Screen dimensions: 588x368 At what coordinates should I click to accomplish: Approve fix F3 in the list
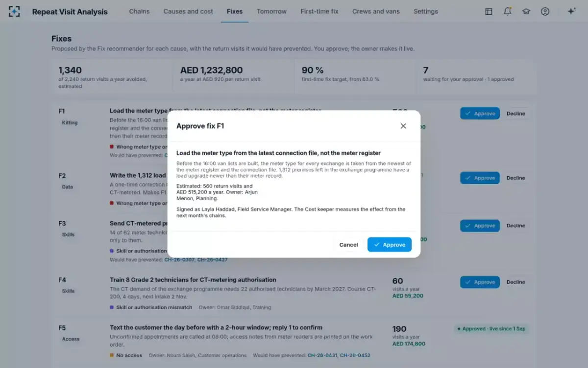[x=480, y=226]
